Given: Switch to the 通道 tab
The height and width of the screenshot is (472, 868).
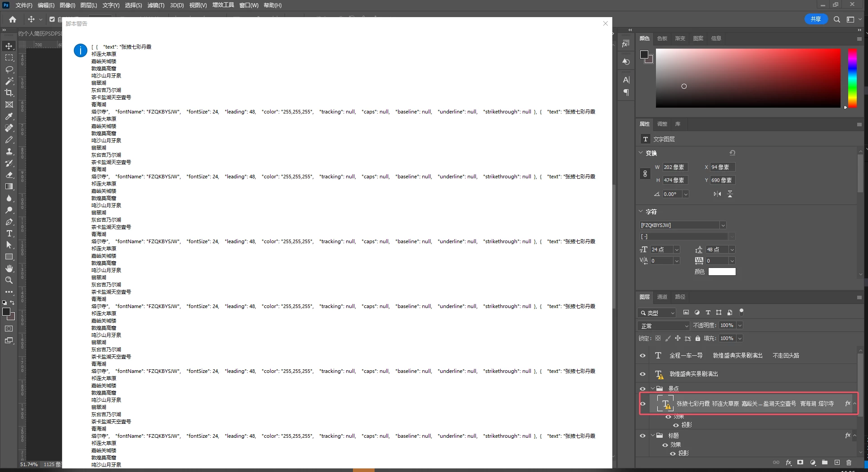Looking at the screenshot, I should 662,297.
